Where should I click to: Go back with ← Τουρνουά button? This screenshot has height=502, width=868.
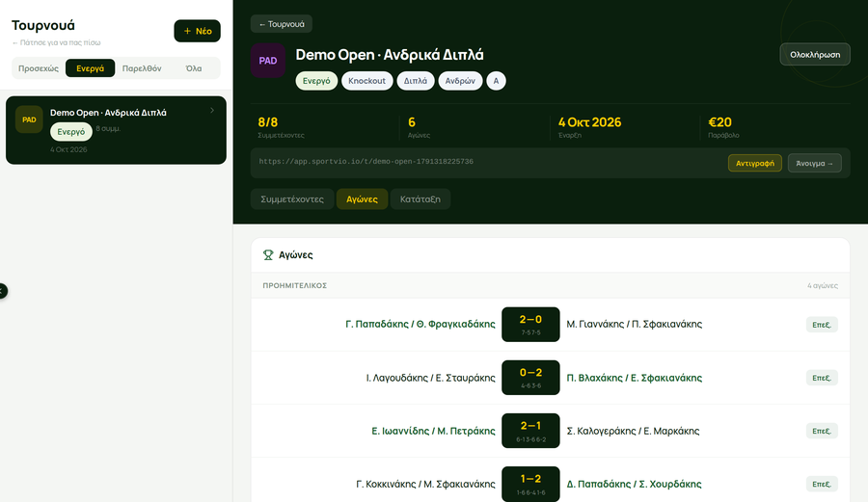click(282, 24)
